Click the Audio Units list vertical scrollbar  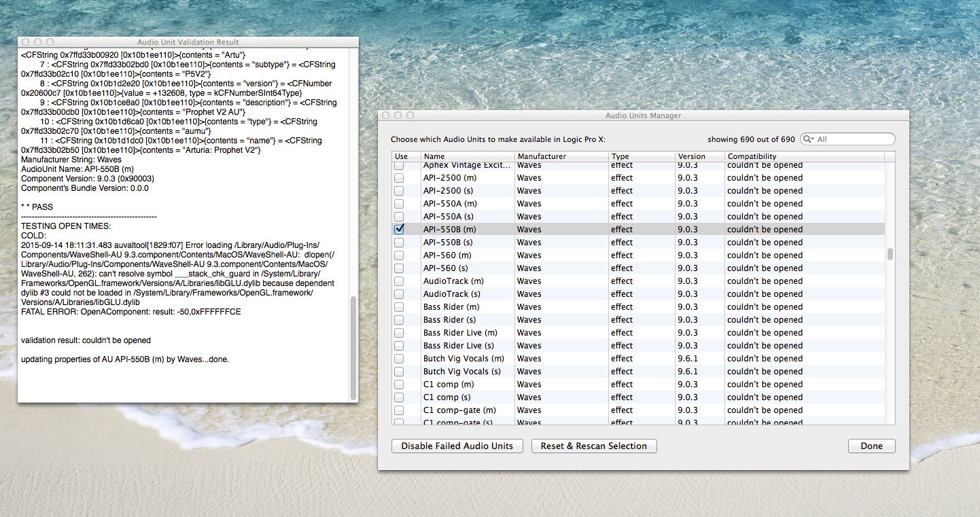(x=890, y=254)
